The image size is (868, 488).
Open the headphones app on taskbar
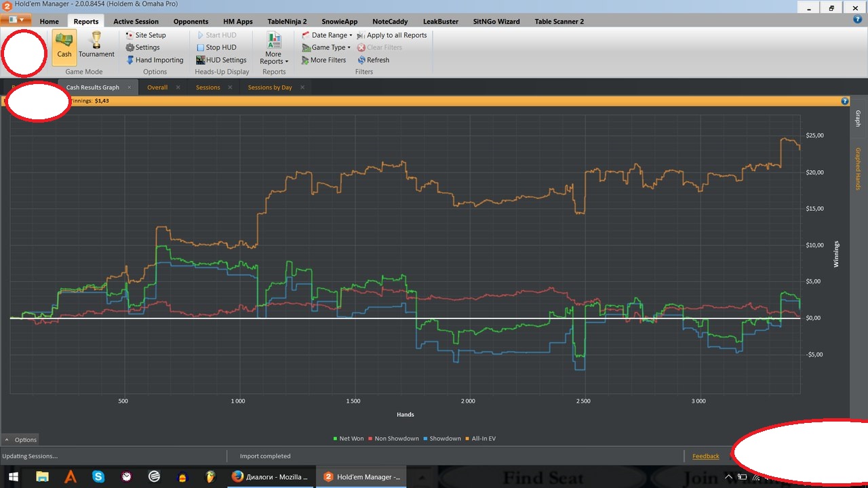tap(182, 477)
